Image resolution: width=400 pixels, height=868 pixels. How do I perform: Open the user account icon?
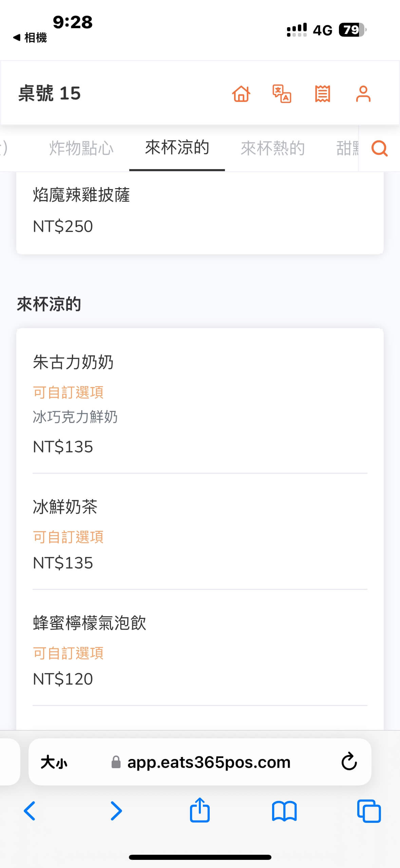click(363, 94)
